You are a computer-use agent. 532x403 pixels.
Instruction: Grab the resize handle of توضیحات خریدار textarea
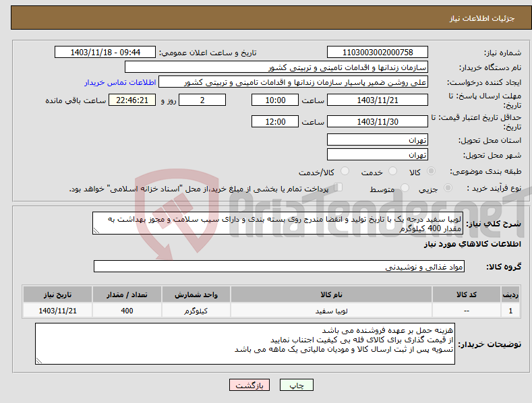(39, 361)
